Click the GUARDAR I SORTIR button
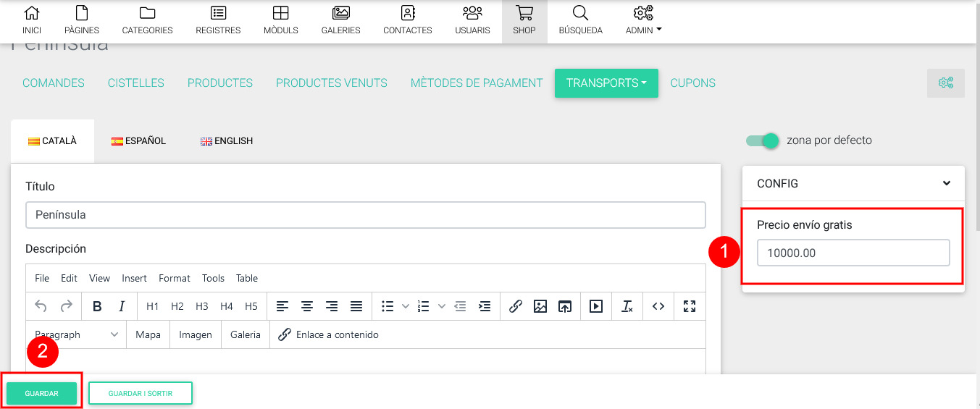 (x=141, y=393)
